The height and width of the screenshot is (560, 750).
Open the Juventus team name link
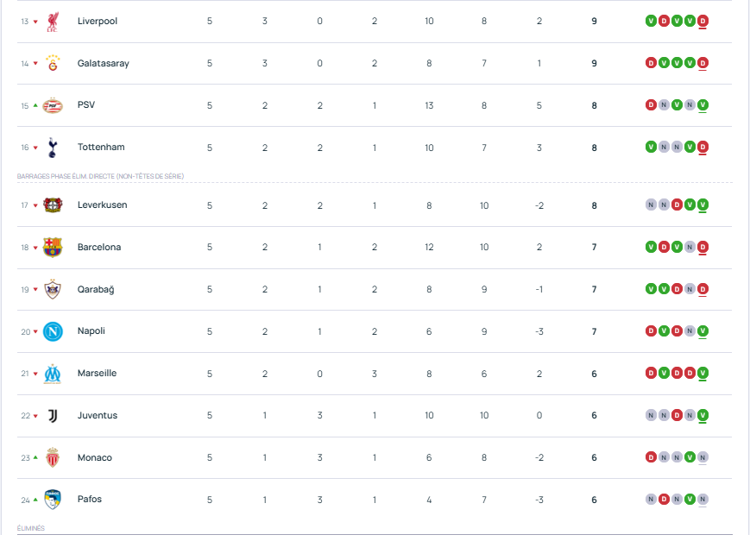coord(97,416)
